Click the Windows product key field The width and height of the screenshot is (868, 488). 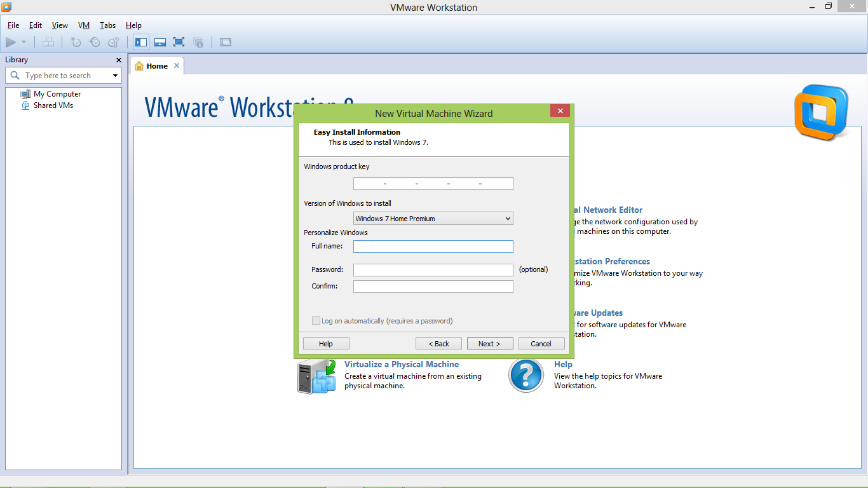click(x=433, y=184)
